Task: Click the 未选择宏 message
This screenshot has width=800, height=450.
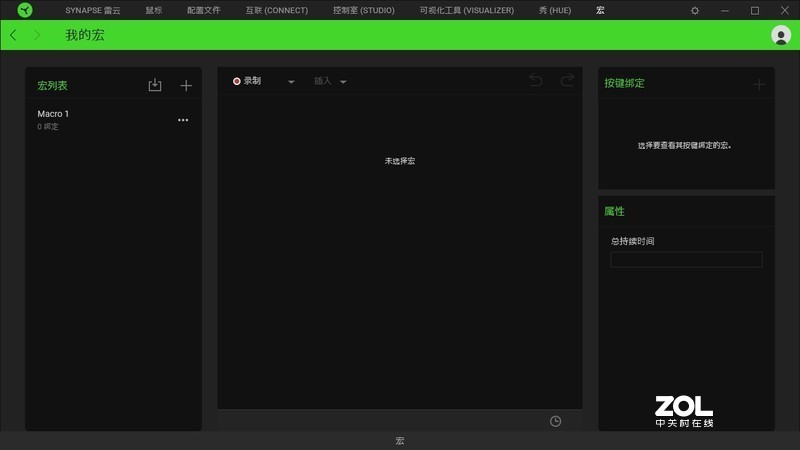Action: 399,161
